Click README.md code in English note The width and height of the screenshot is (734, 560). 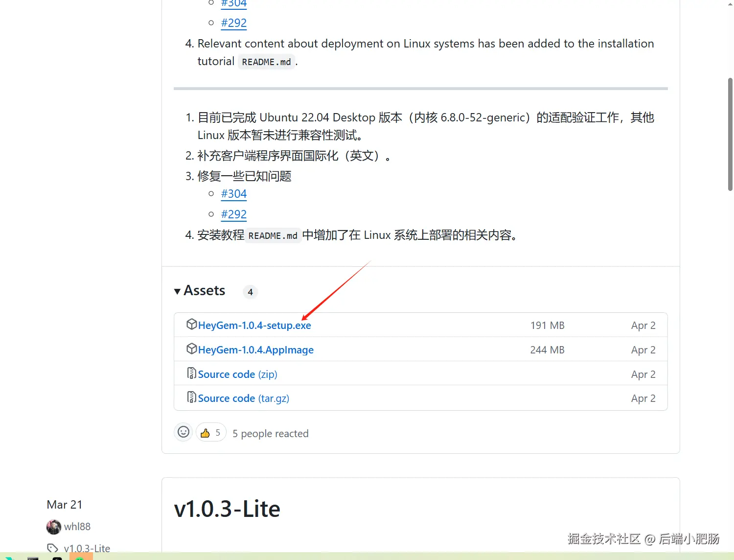point(266,62)
